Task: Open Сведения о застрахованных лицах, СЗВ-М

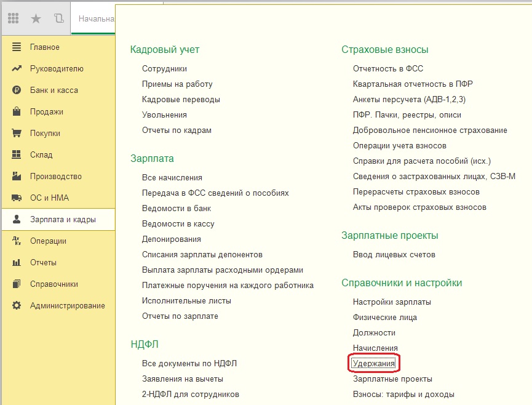Action: [434, 177]
